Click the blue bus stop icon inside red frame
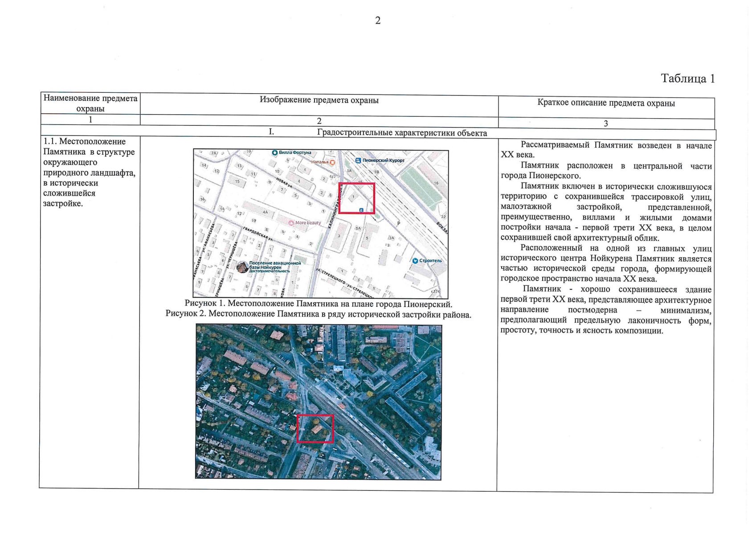Screen dimensions: 756x535 click(361, 210)
